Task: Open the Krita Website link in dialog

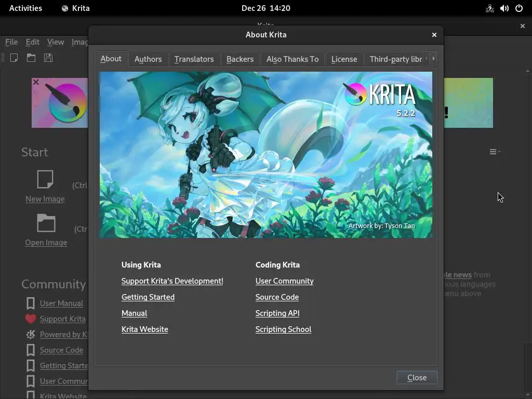Action: click(145, 329)
